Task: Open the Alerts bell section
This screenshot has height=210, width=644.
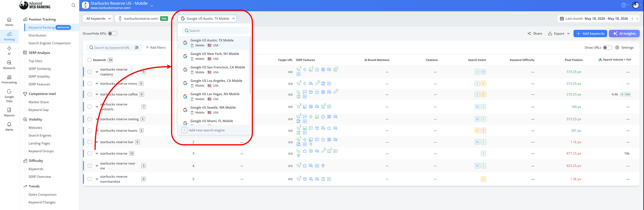Action: pyautogui.click(x=9, y=126)
